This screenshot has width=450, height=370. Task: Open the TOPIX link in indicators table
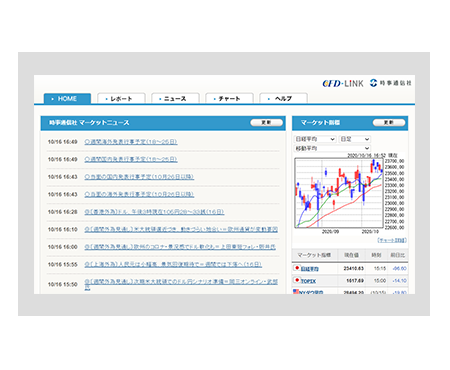tap(308, 281)
